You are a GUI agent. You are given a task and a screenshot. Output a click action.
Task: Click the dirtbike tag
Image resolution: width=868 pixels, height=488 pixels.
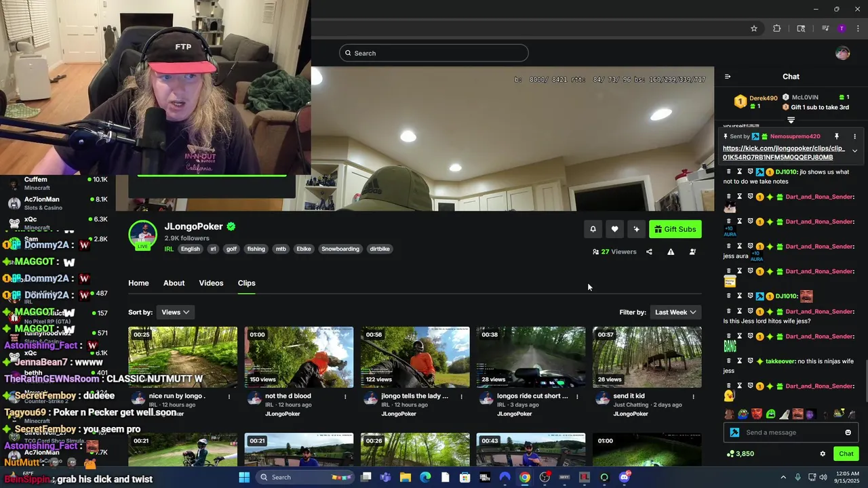click(380, 249)
